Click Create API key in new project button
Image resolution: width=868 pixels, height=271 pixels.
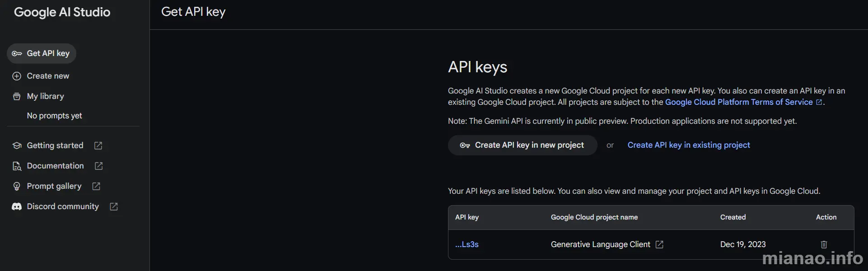523,145
